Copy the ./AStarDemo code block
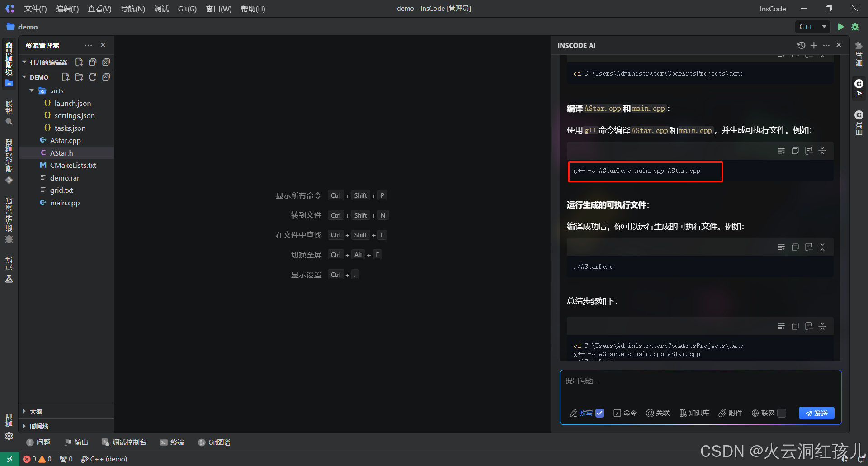868x466 pixels. coord(795,247)
